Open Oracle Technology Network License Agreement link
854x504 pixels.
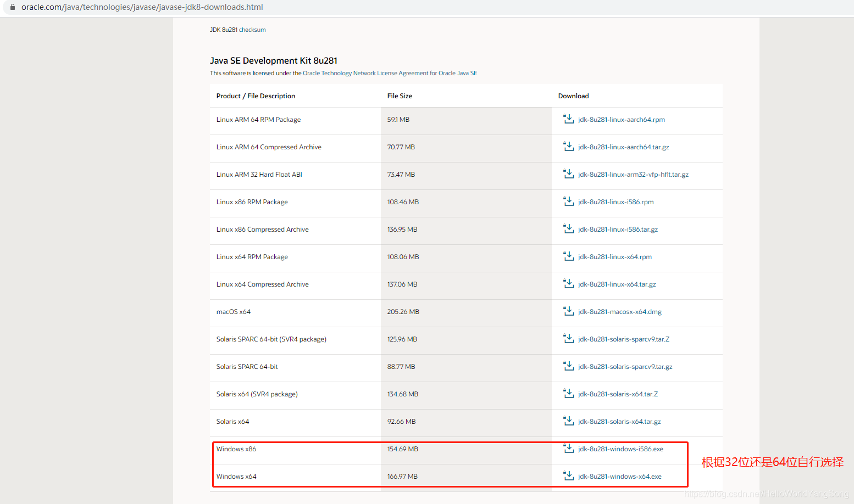390,73
